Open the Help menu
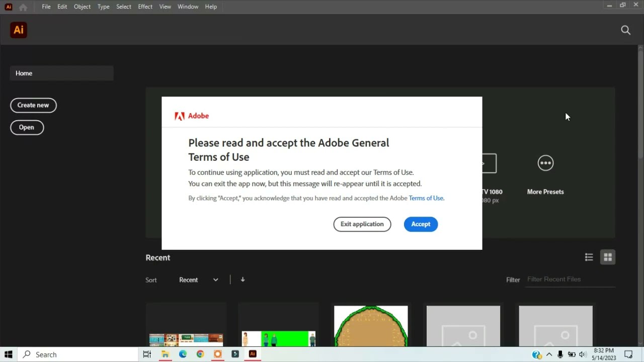644x362 pixels. tap(211, 7)
